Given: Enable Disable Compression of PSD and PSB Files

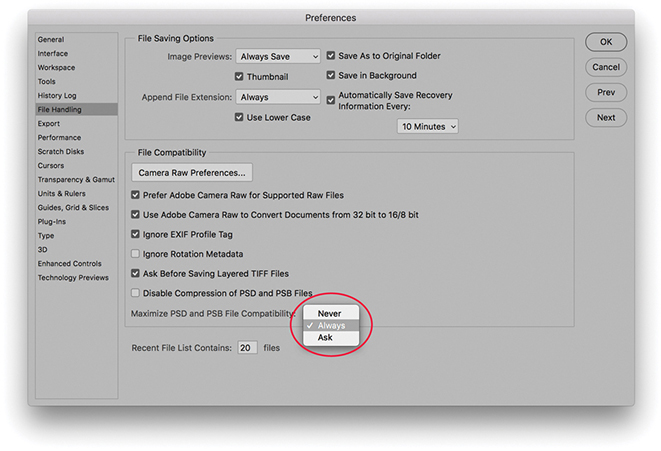Looking at the screenshot, I should coord(135,293).
